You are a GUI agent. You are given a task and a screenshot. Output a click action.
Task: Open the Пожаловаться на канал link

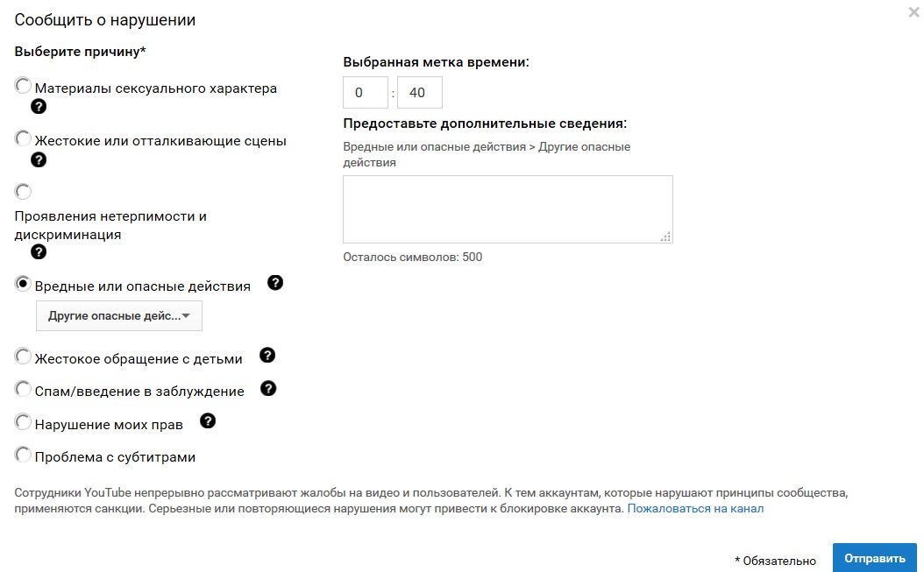tap(695, 508)
